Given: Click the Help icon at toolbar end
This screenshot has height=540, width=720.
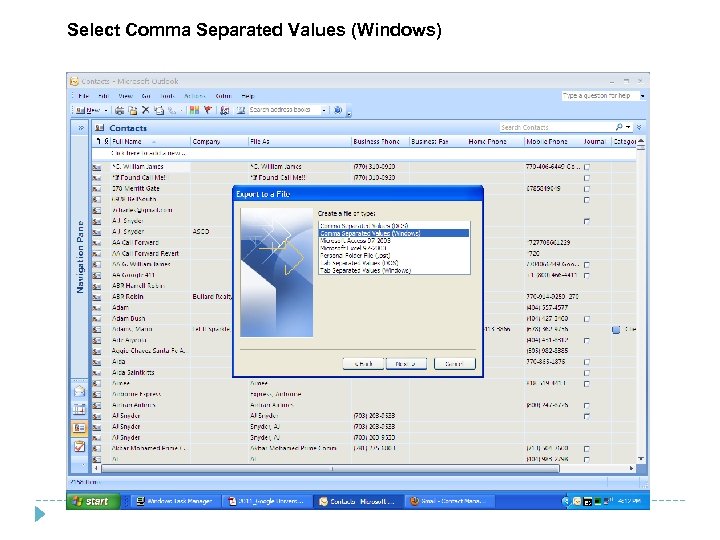Looking at the screenshot, I should point(338,110).
